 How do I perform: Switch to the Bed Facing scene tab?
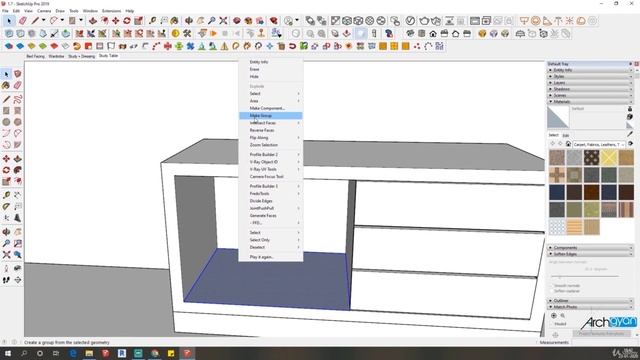pyautogui.click(x=35, y=56)
